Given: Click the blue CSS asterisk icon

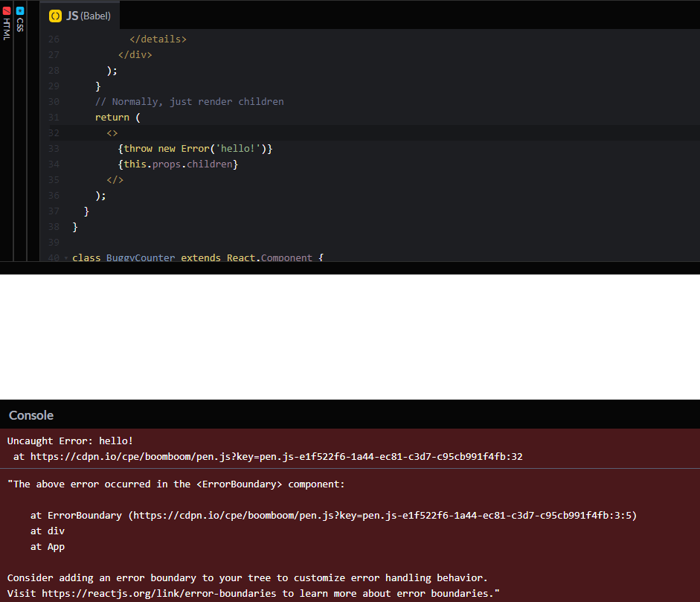Looking at the screenshot, I should tap(20, 10).
